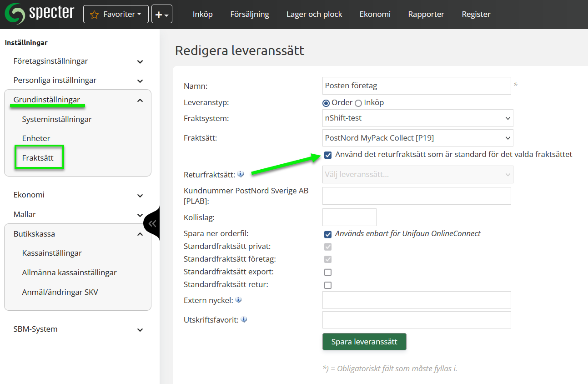Open the Rapporter menu
The height and width of the screenshot is (384, 588).
point(426,14)
